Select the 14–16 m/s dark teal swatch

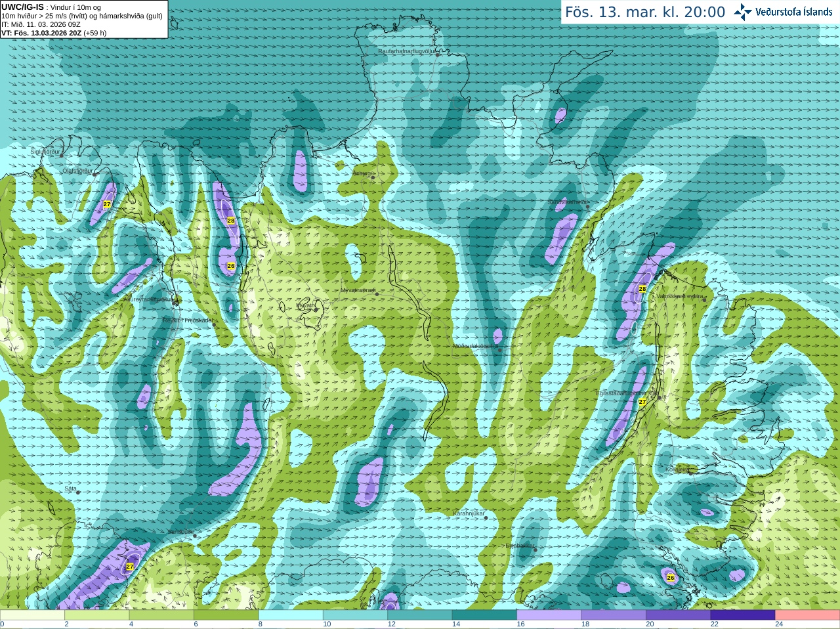(x=484, y=615)
